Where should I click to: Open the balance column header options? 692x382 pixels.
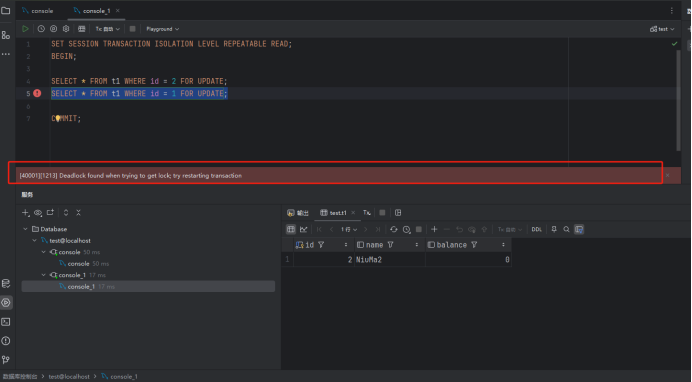point(503,245)
